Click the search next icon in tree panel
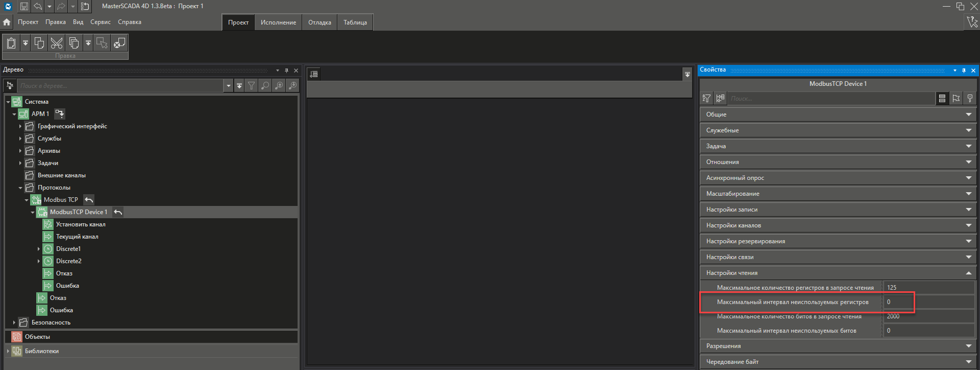 (293, 85)
